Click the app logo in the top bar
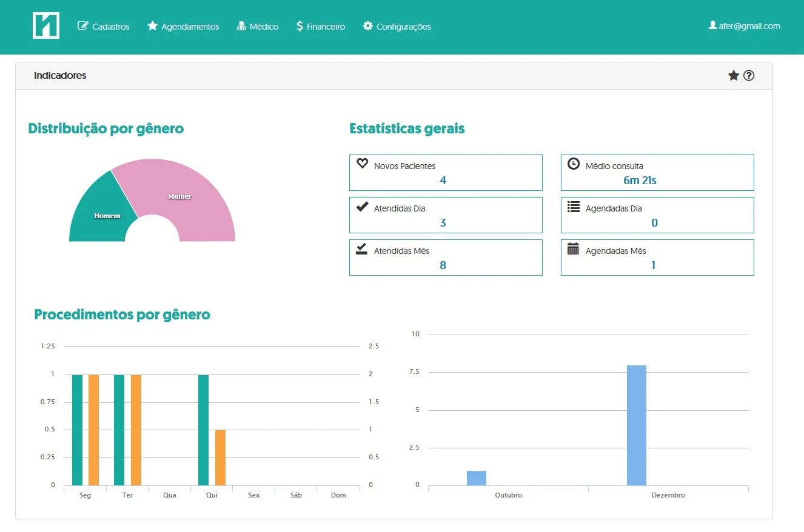The width and height of the screenshot is (804, 532). click(x=46, y=26)
